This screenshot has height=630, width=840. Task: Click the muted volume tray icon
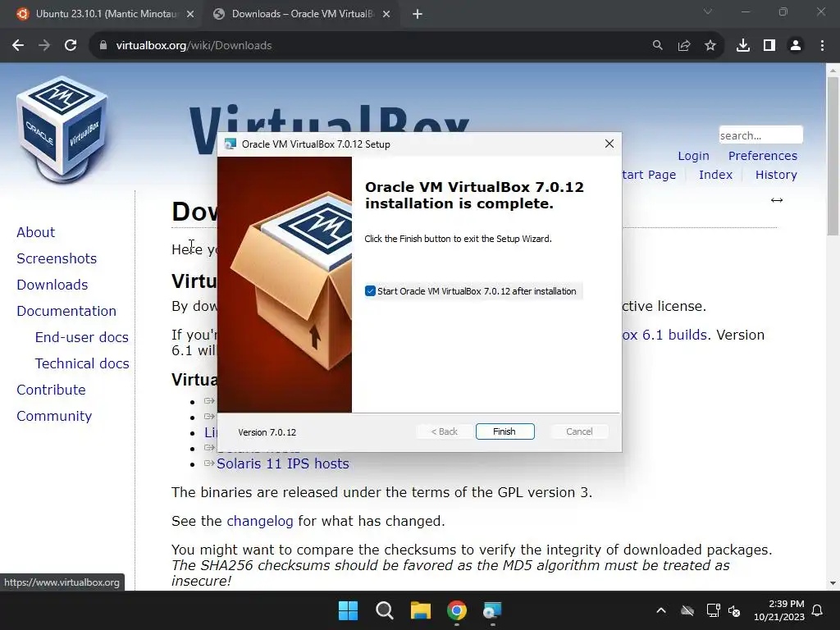click(x=734, y=610)
